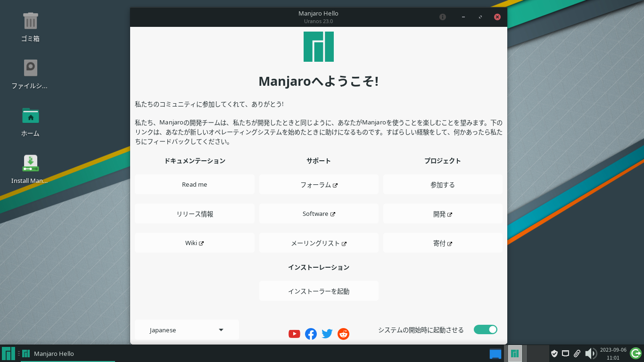
Task: Click the update shield tray icon
Action: coord(554,354)
